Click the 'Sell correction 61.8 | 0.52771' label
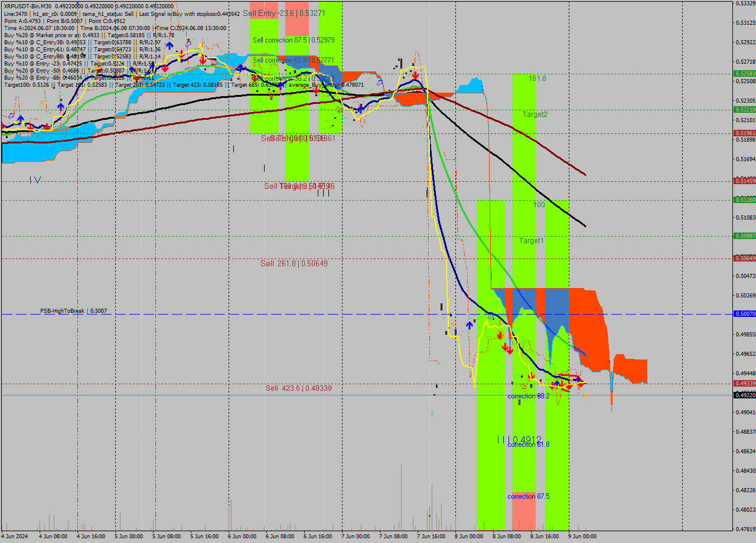Screen dimensions: 756x543 coord(294,60)
